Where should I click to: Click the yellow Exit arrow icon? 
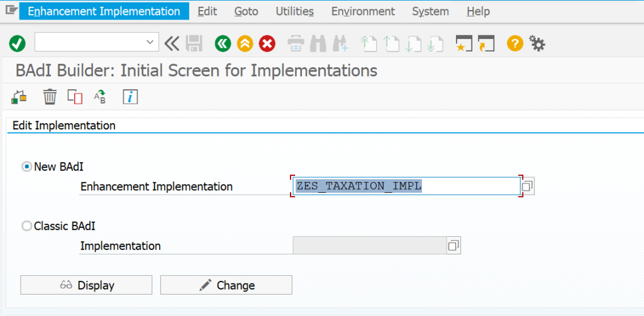pyautogui.click(x=245, y=43)
